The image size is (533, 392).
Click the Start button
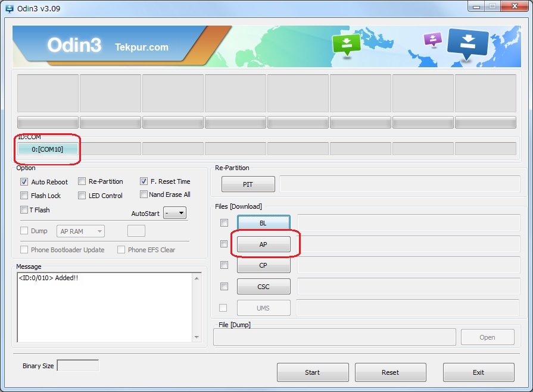pyautogui.click(x=313, y=372)
